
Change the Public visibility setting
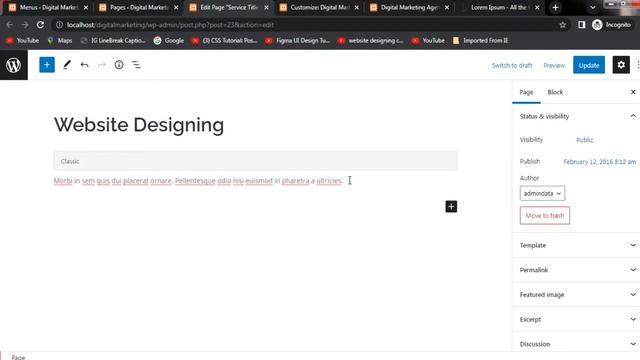(584, 140)
